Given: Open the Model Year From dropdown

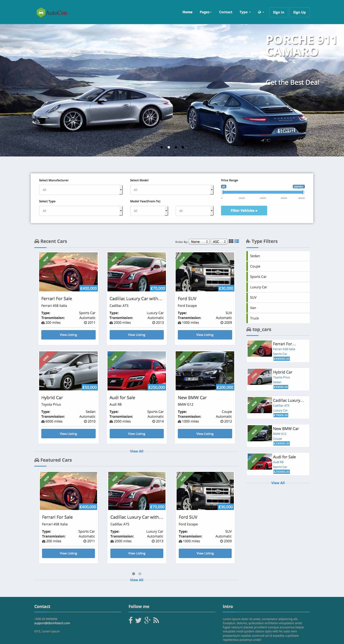Looking at the screenshot, I should (x=149, y=211).
